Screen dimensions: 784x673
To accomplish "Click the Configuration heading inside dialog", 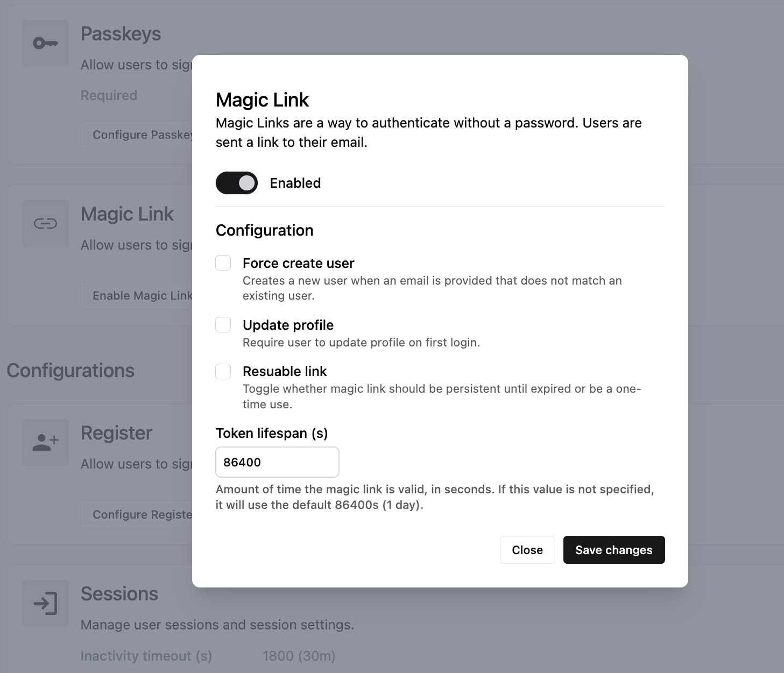I will [x=264, y=230].
